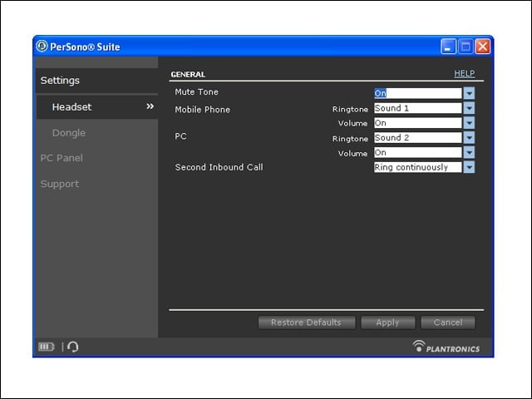Click the Apply button

[388, 323]
